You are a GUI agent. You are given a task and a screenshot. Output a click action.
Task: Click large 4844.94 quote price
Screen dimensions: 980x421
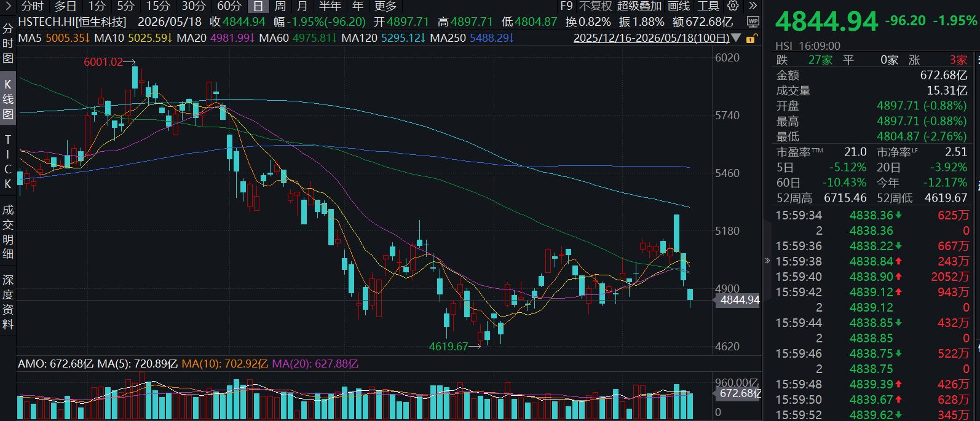tap(826, 22)
